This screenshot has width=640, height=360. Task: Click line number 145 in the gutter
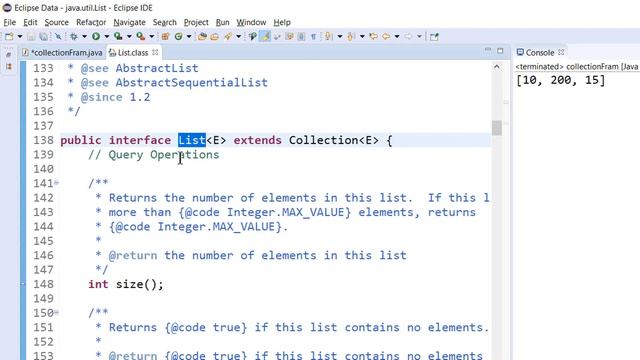click(x=43, y=241)
